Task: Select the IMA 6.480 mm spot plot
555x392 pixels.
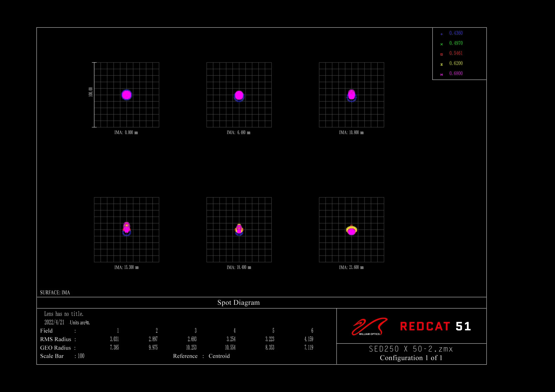Action: pos(239,95)
